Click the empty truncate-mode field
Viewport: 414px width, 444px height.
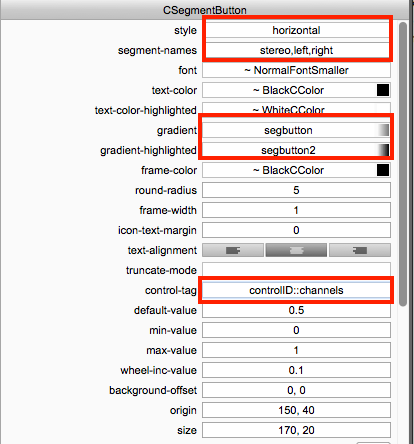click(296, 270)
